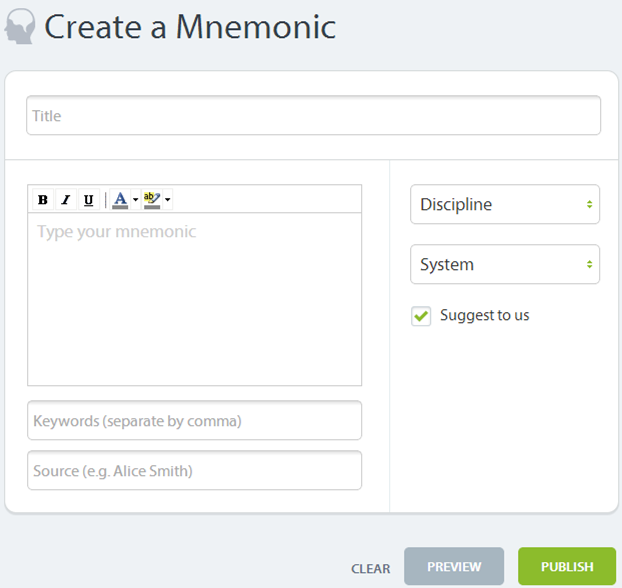Select the Source input field

point(194,471)
